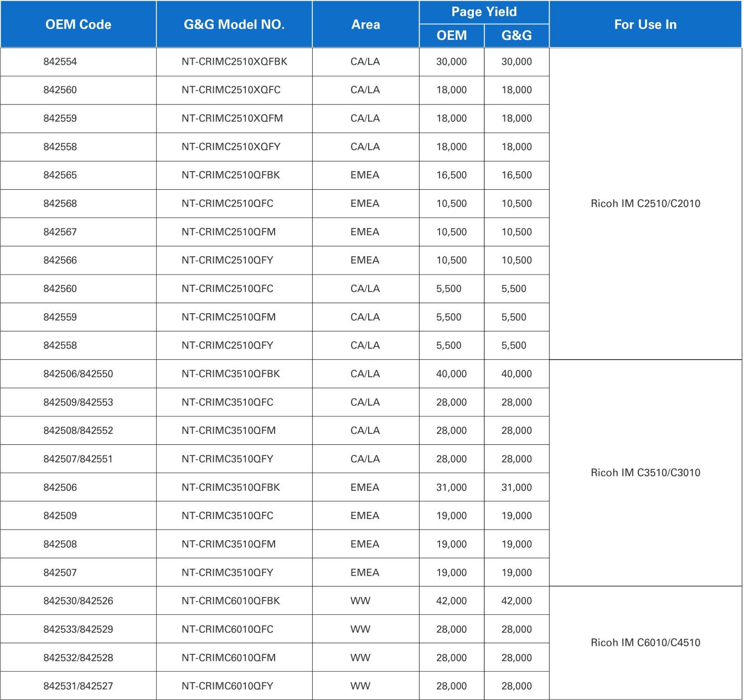Click OEM code 842531/842527

pos(78,686)
